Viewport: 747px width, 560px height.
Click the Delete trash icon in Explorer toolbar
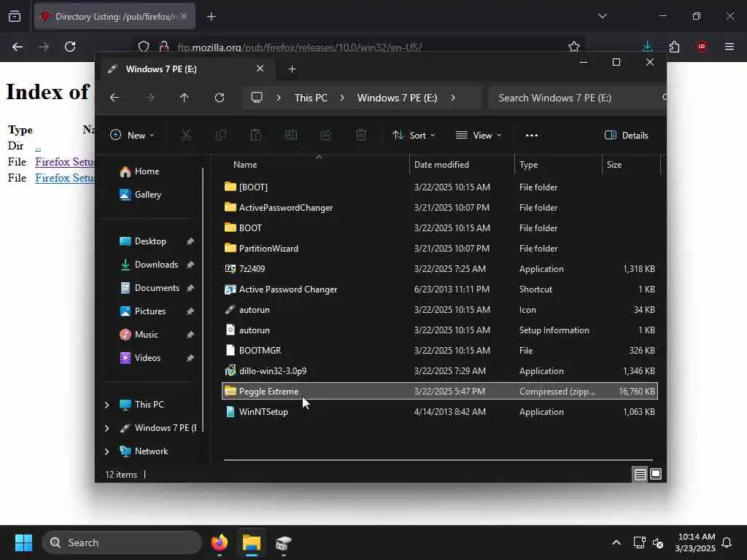pos(361,135)
